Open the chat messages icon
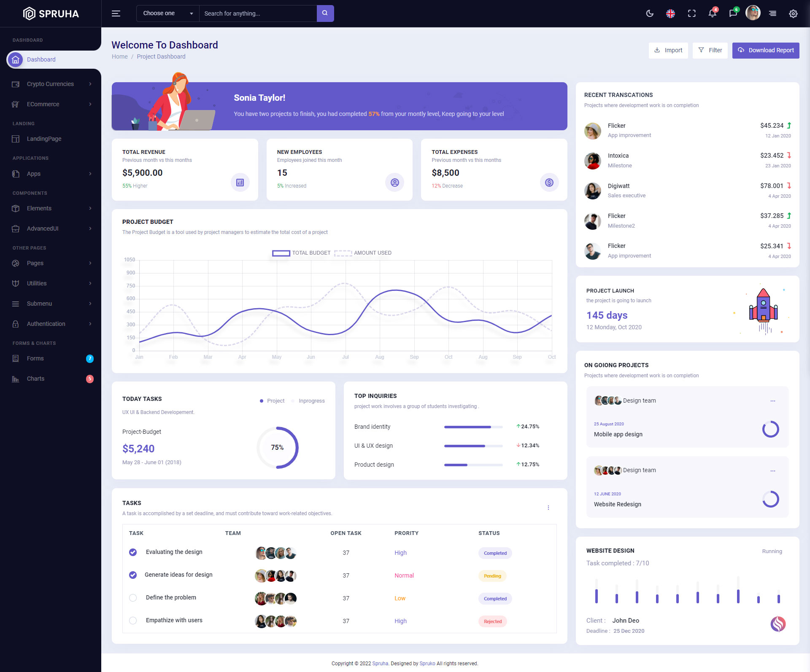This screenshot has width=810, height=672. tap(733, 13)
